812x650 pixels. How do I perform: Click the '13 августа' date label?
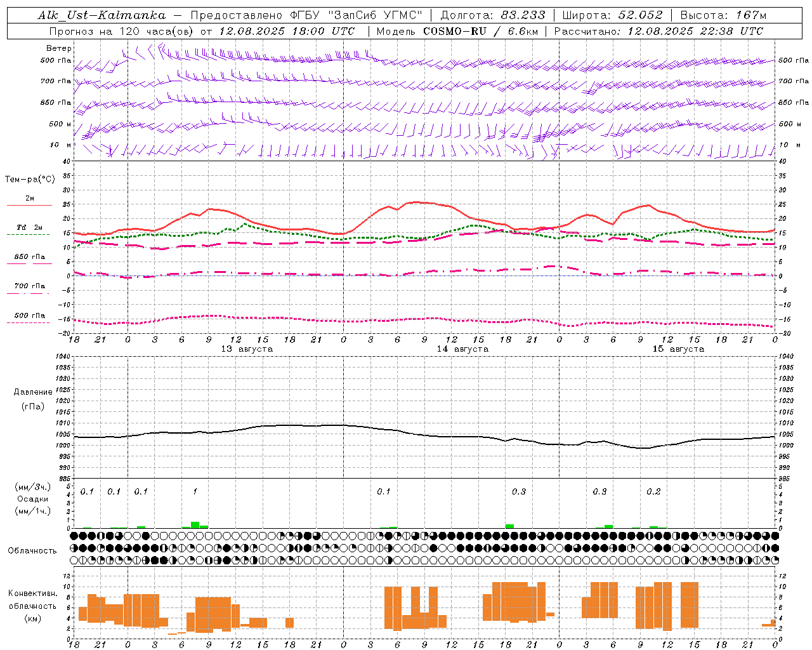(x=247, y=349)
